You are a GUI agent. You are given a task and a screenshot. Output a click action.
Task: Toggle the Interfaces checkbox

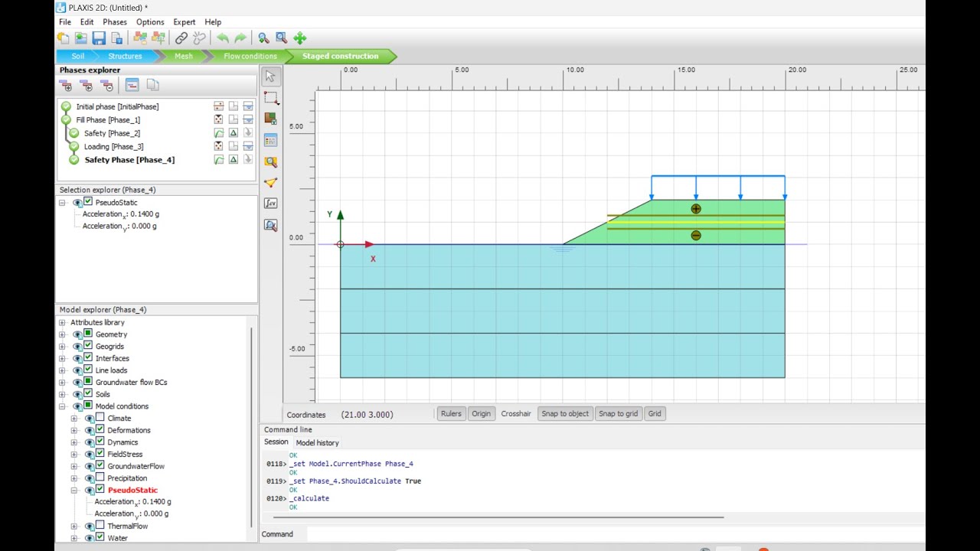coord(88,357)
